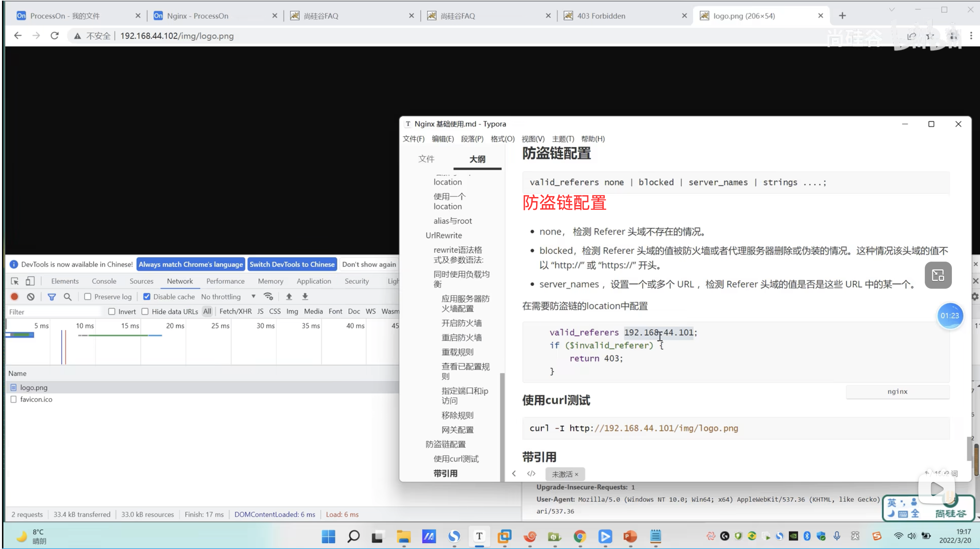The height and width of the screenshot is (549, 980).
Task: Uncheck the Disable cache checkbox
Action: [x=147, y=297]
